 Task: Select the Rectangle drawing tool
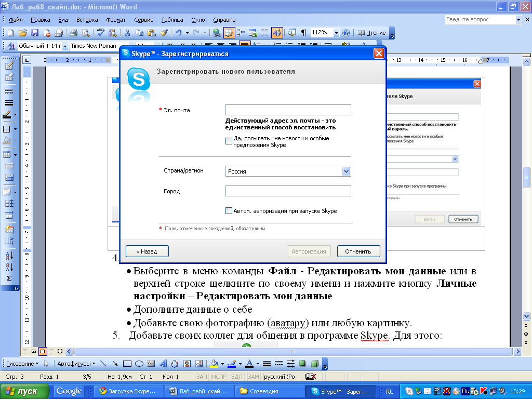127,364
